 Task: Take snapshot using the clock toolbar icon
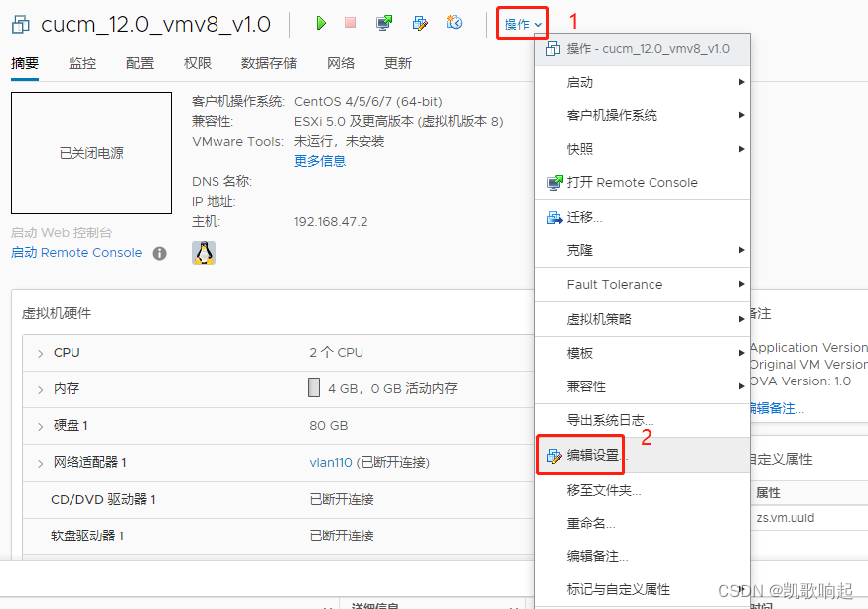tap(454, 22)
